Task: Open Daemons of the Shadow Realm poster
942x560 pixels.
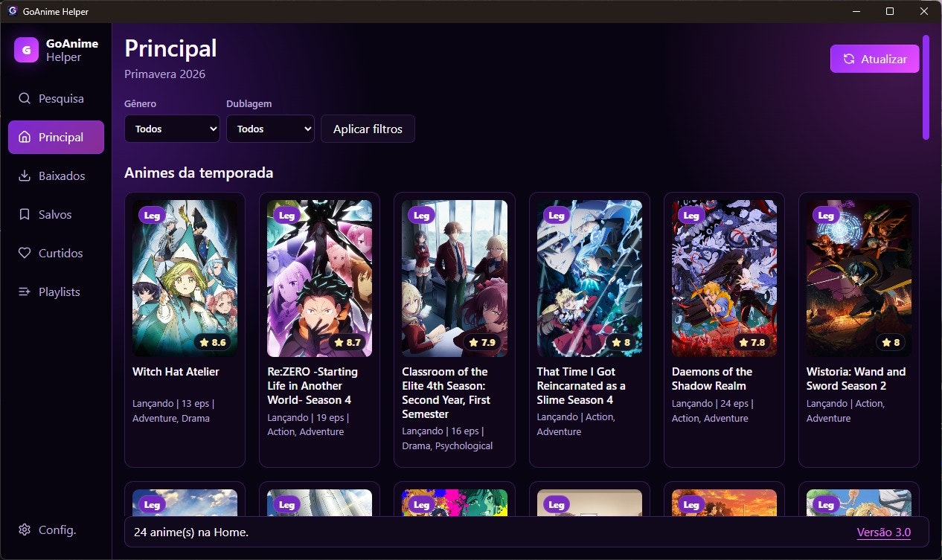Action: click(724, 278)
